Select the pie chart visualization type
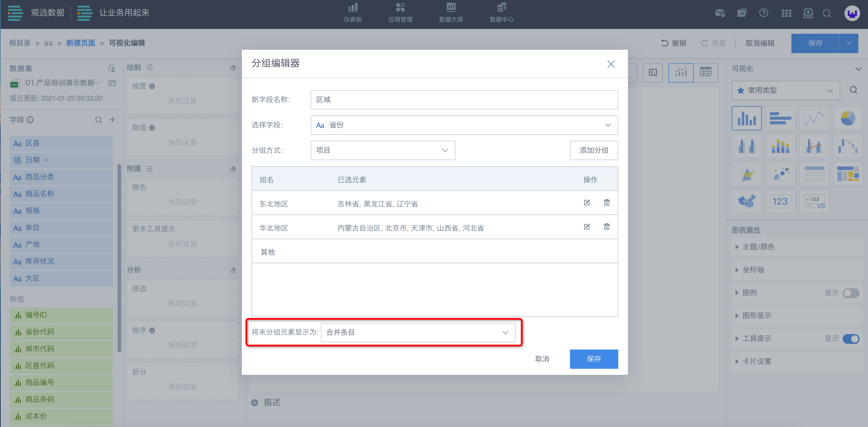 848,118
